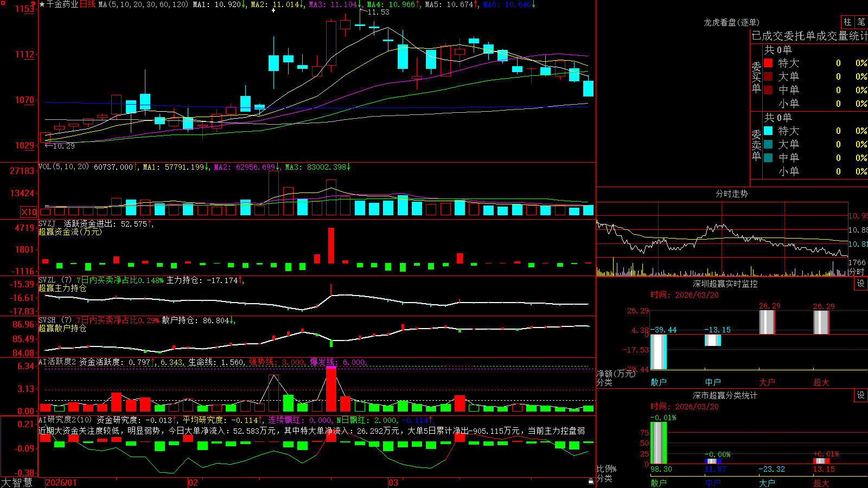Open 设 settings for 深圳超赢实时监控

[861, 284]
